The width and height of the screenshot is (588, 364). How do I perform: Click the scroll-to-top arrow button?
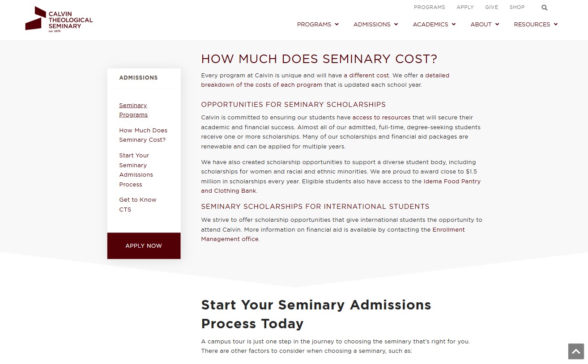pyautogui.click(x=575, y=351)
